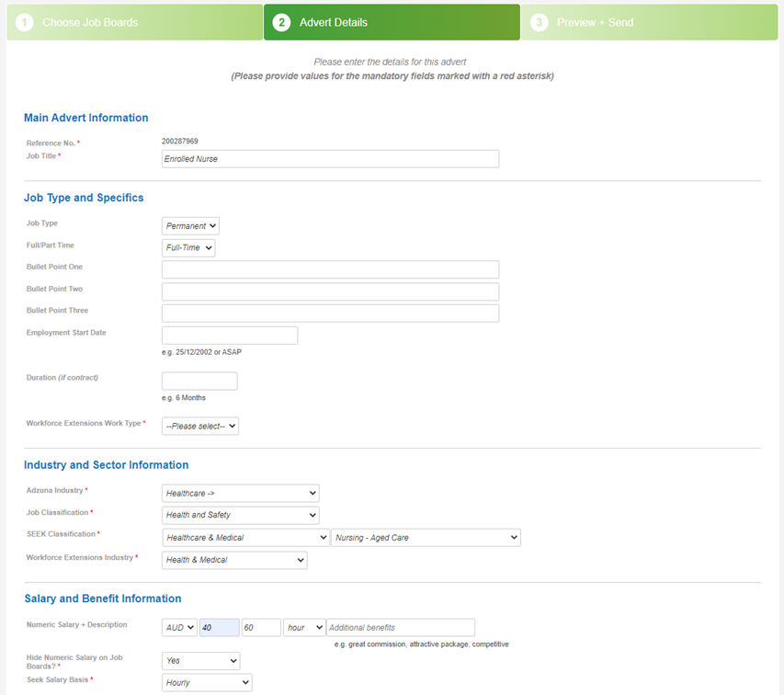
Task: Select the Bullet Point Three input
Action: point(330,313)
